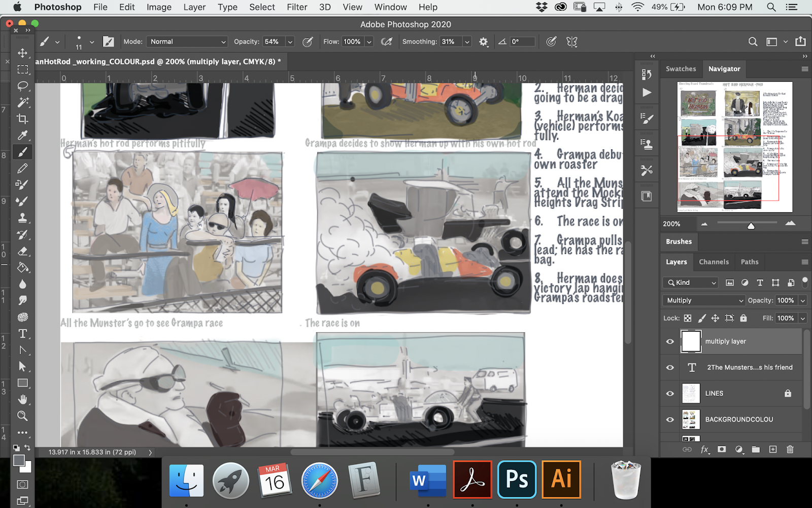Screen dimensions: 812x508
Task: Open the File menu
Action: pyautogui.click(x=100, y=7)
